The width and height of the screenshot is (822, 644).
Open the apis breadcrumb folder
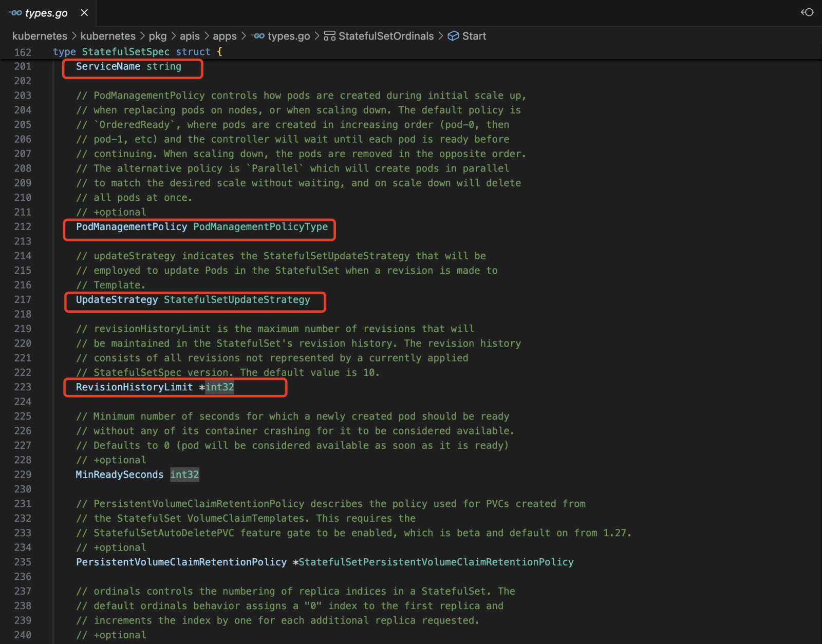pyautogui.click(x=190, y=36)
